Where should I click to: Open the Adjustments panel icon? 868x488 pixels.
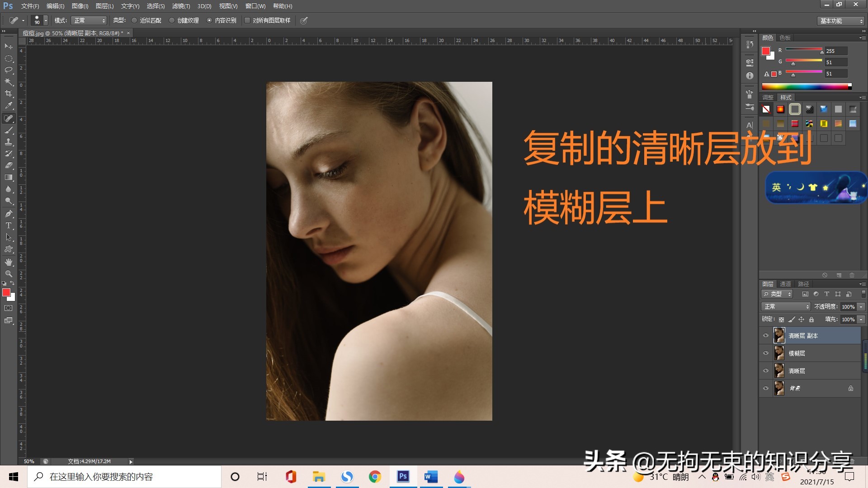click(x=767, y=97)
